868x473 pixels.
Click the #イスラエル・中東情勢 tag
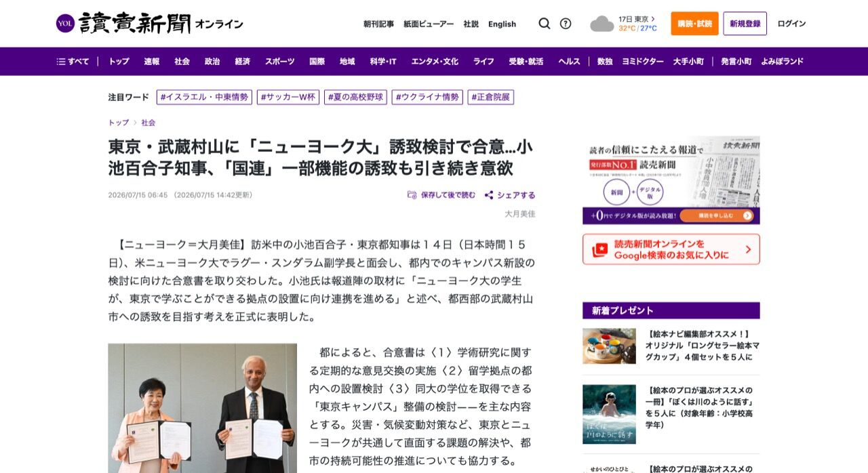point(204,97)
